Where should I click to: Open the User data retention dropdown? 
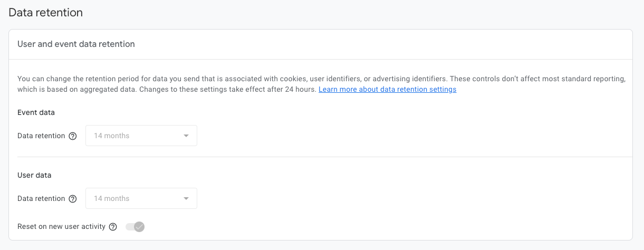click(141, 198)
